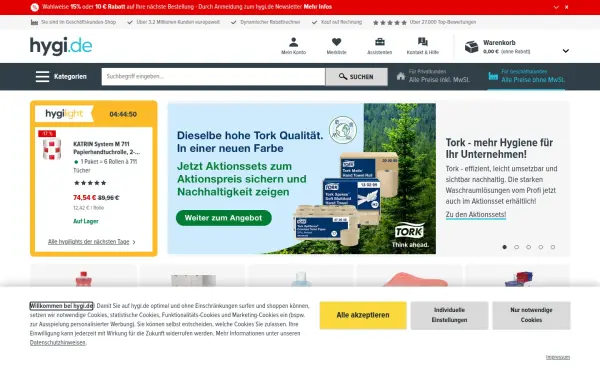
Task: Click the house icon for Privatkunden
Action: coord(401,76)
